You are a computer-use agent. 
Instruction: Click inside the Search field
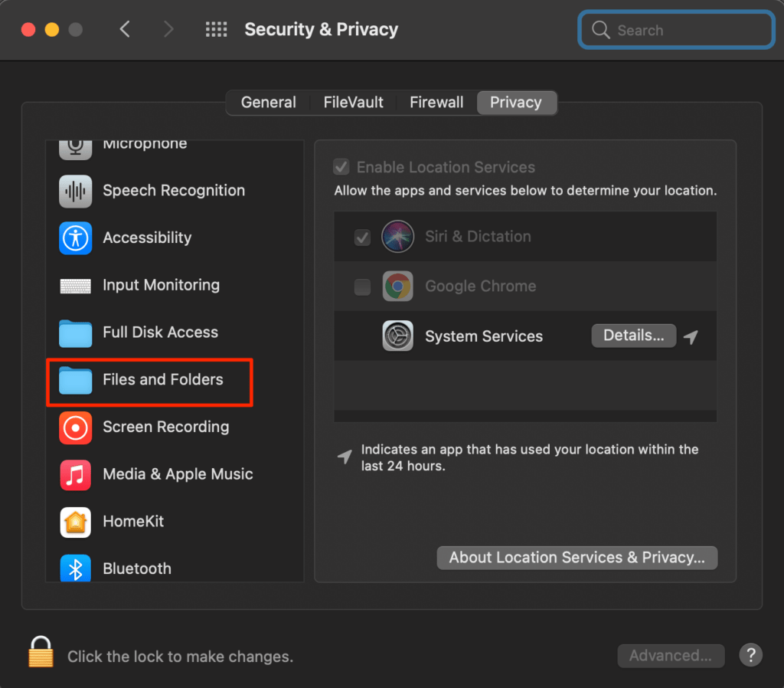[676, 29]
